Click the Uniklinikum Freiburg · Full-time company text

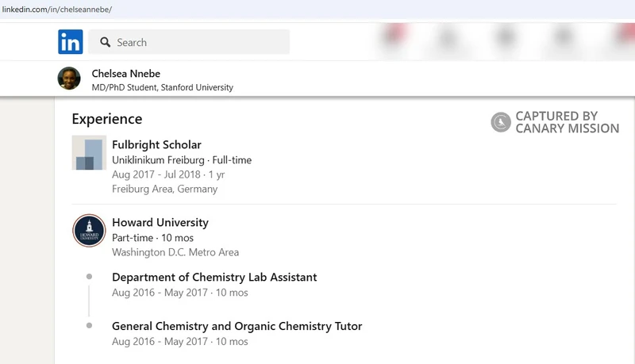point(182,160)
